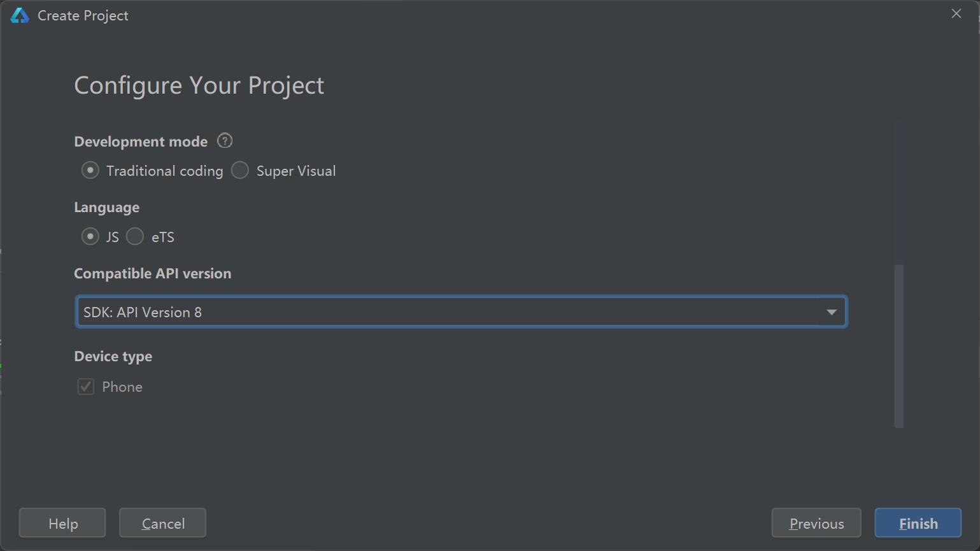Click the "Super Visual" option label text
This screenshot has height=551, width=980.
[x=295, y=171]
